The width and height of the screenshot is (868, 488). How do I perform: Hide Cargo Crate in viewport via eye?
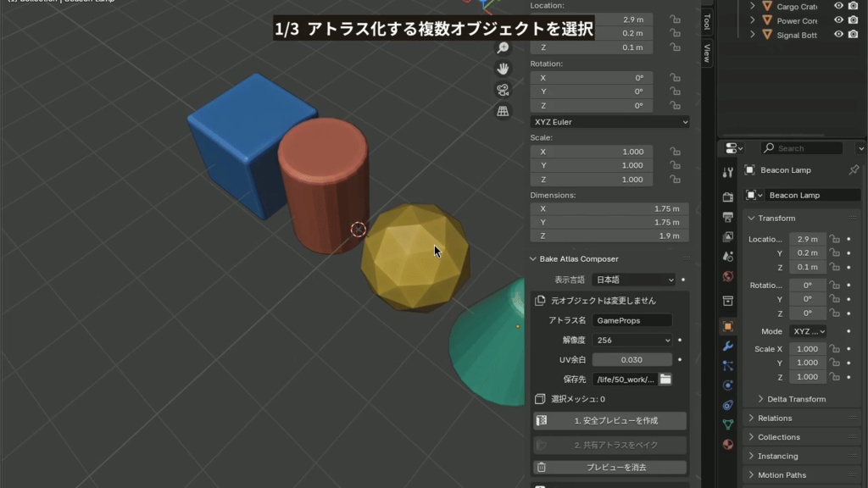click(838, 6)
